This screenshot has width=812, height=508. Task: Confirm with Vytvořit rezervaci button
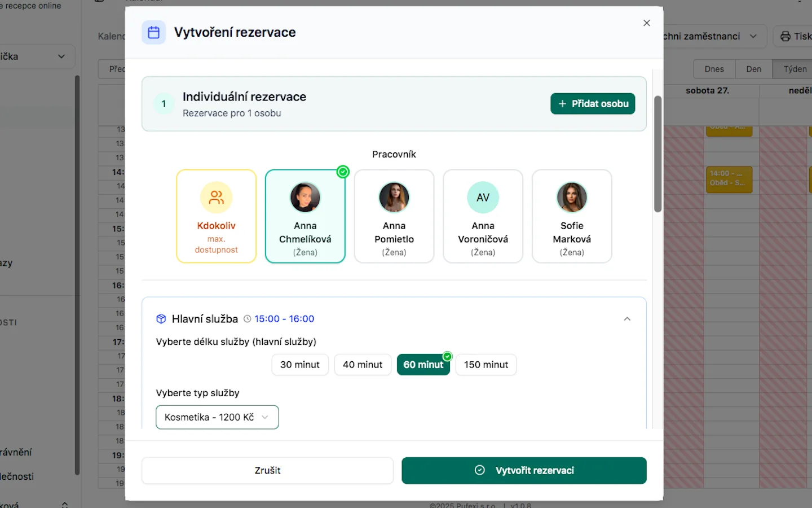pos(524,471)
